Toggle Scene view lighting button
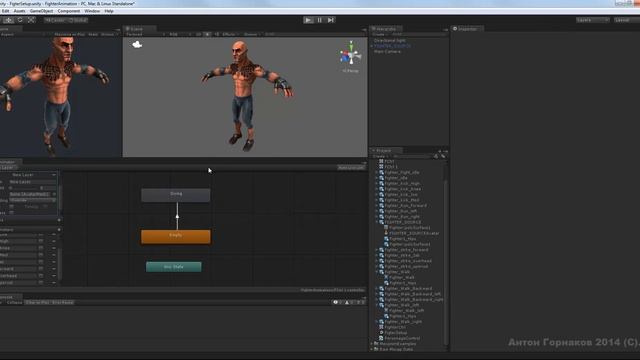Screen dimensions: 640x360 208,35
